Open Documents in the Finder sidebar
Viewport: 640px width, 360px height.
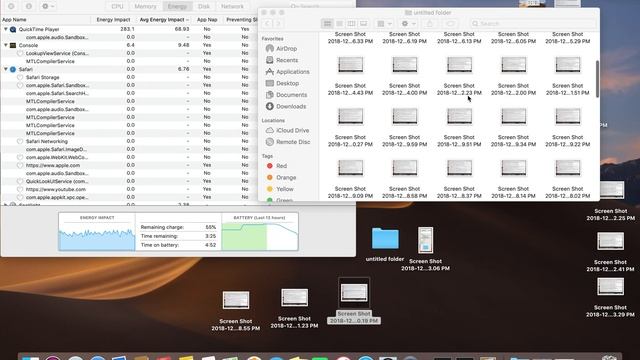[291, 95]
